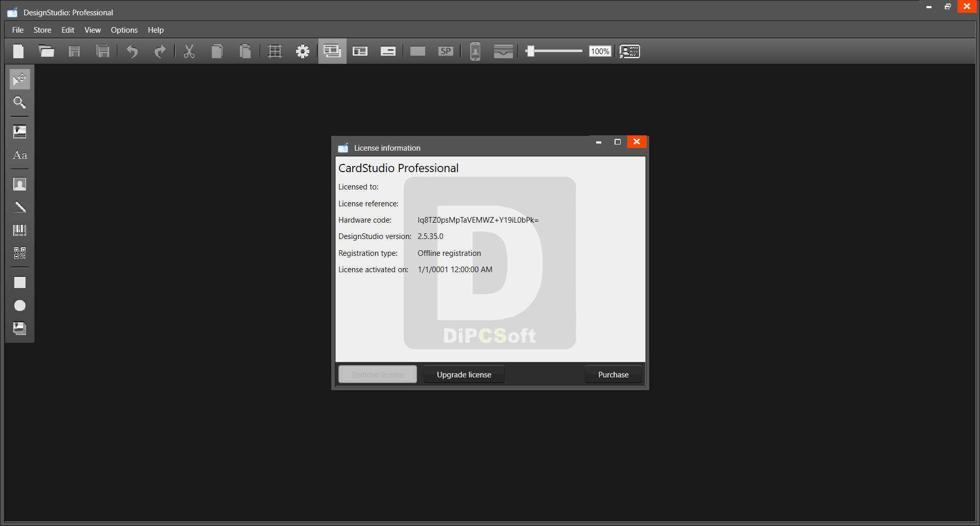Paste from clipboard using the toolbar icon
The height and width of the screenshot is (526, 980).
coord(245,51)
